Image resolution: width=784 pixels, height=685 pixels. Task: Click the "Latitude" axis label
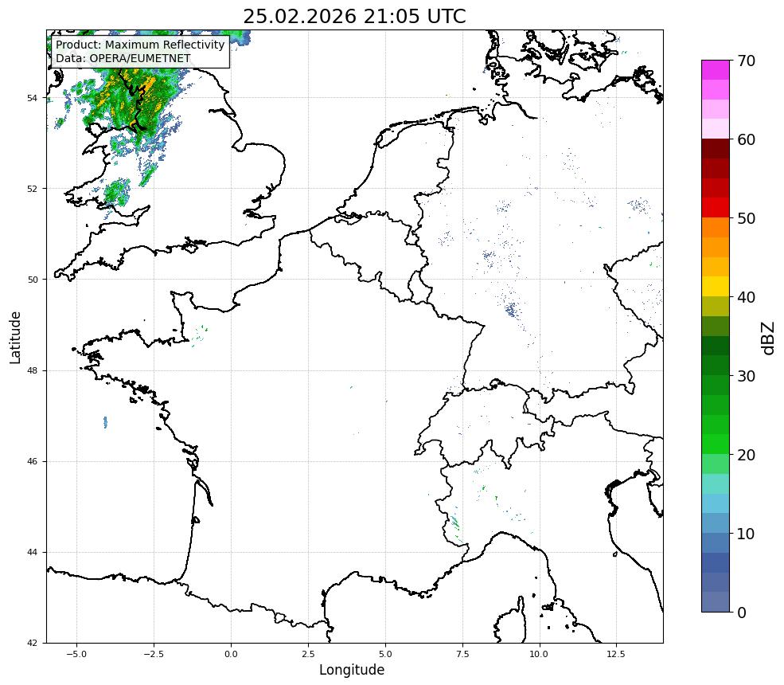[15, 337]
